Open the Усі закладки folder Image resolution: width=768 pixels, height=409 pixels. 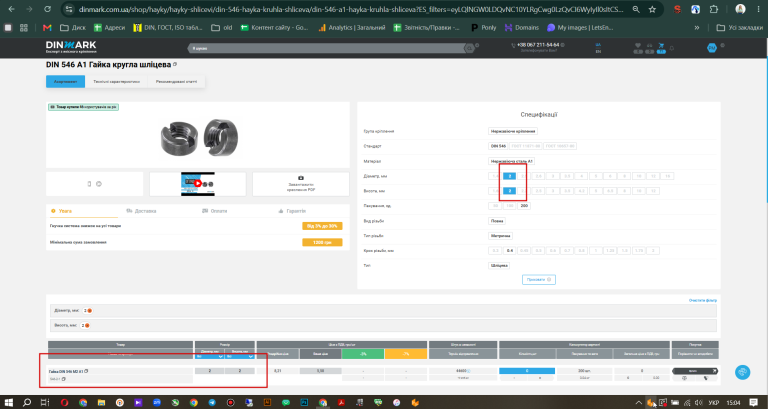tap(740, 28)
